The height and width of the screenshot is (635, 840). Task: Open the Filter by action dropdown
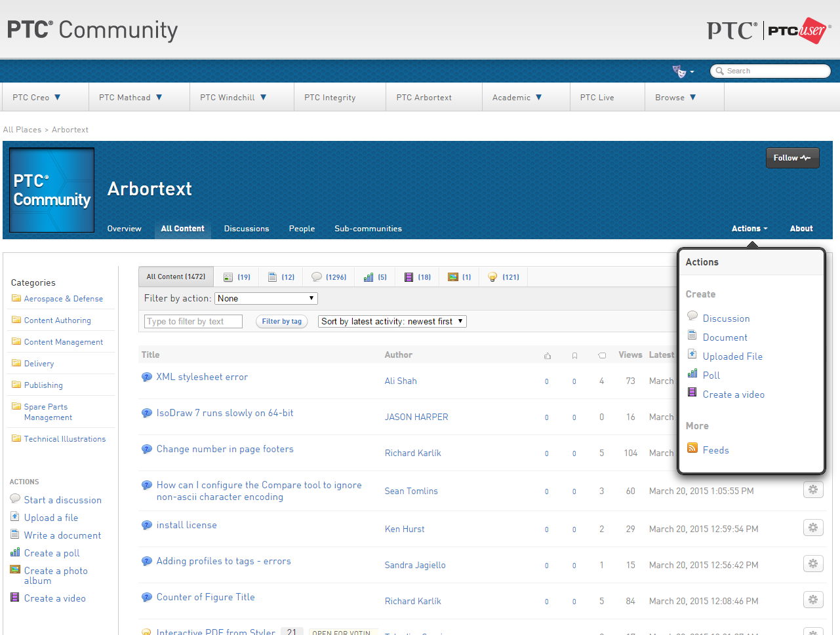(266, 298)
